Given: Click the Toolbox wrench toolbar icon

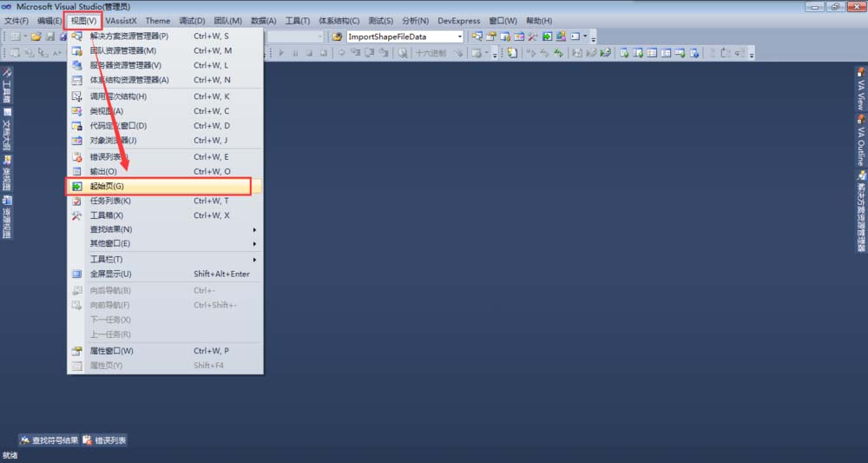Looking at the screenshot, I should [x=533, y=37].
